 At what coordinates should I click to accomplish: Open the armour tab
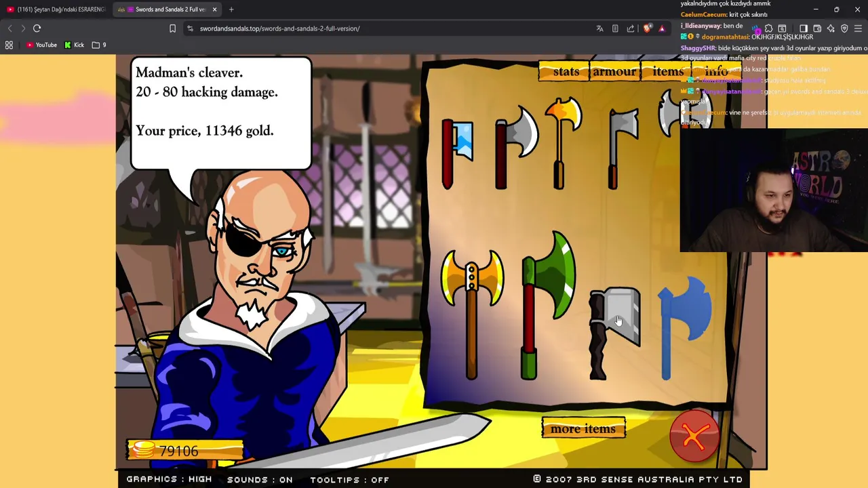point(614,71)
